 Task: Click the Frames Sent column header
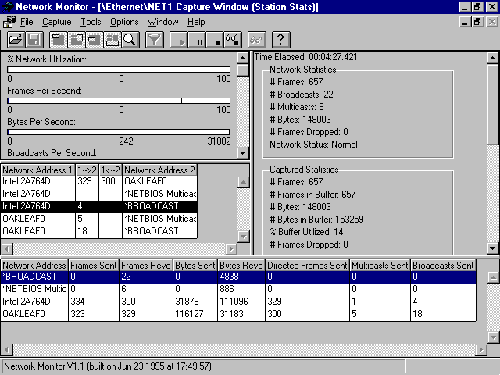pyautogui.click(x=94, y=265)
